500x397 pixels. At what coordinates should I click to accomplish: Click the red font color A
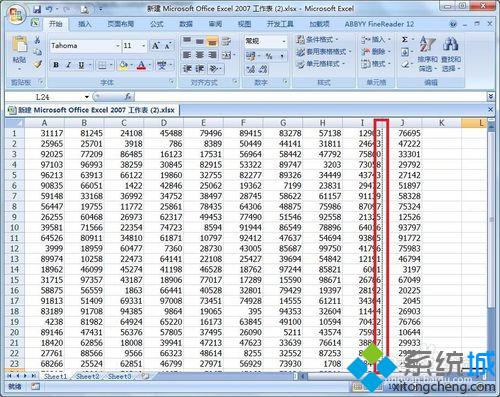(x=141, y=65)
